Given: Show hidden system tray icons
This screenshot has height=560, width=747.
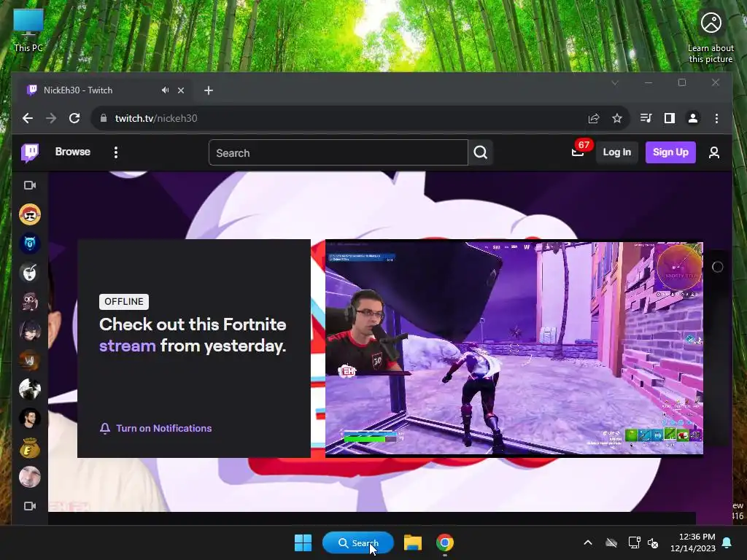Looking at the screenshot, I should pyautogui.click(x=588, y=542).
